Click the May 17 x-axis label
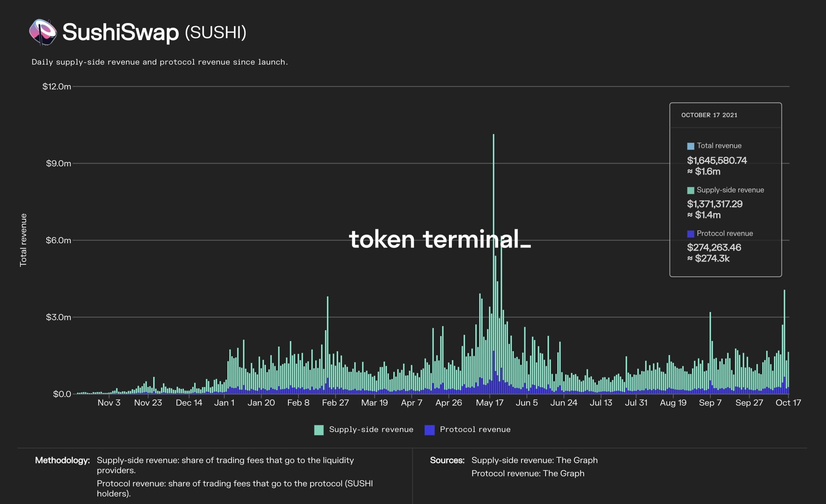The image size is (826, 504). point(489,403)
